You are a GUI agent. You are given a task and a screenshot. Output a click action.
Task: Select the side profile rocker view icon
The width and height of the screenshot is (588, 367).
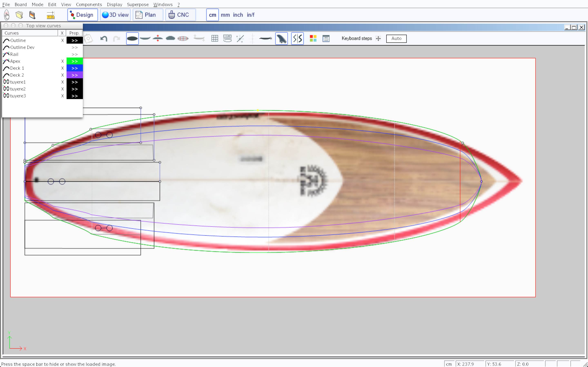pyautogui.click(x=145, y=38)
